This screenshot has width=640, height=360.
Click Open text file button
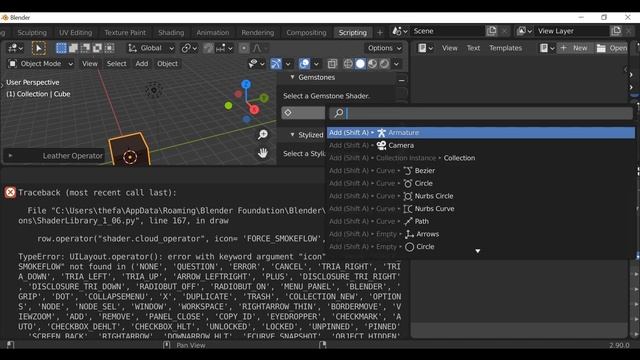point(611,48)
